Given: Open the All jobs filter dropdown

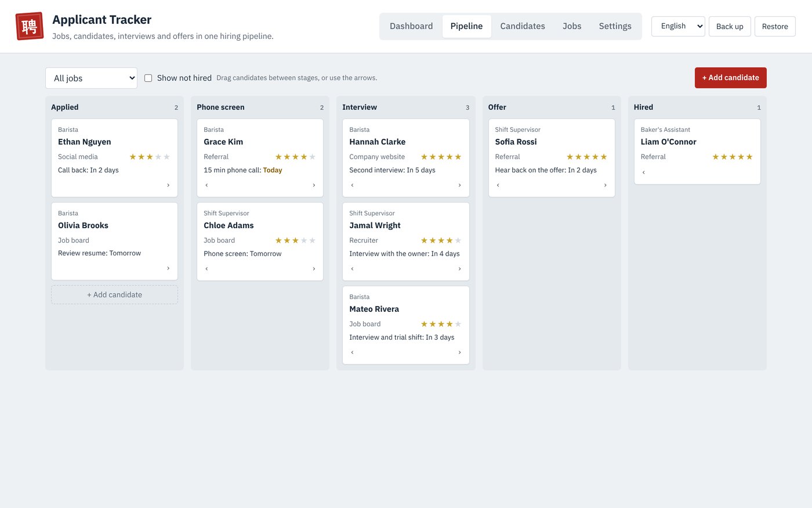Looking at the screenshot, I should point(91,78).
